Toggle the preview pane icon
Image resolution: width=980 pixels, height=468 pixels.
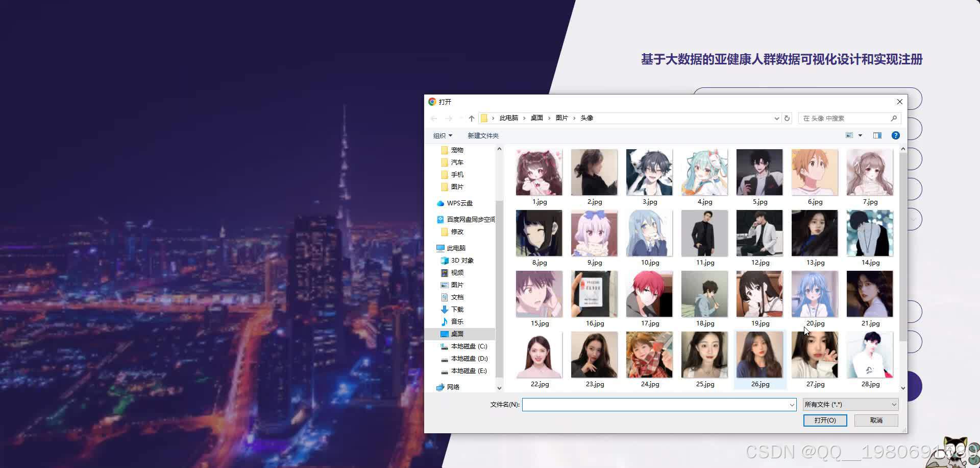pos(877,135)
